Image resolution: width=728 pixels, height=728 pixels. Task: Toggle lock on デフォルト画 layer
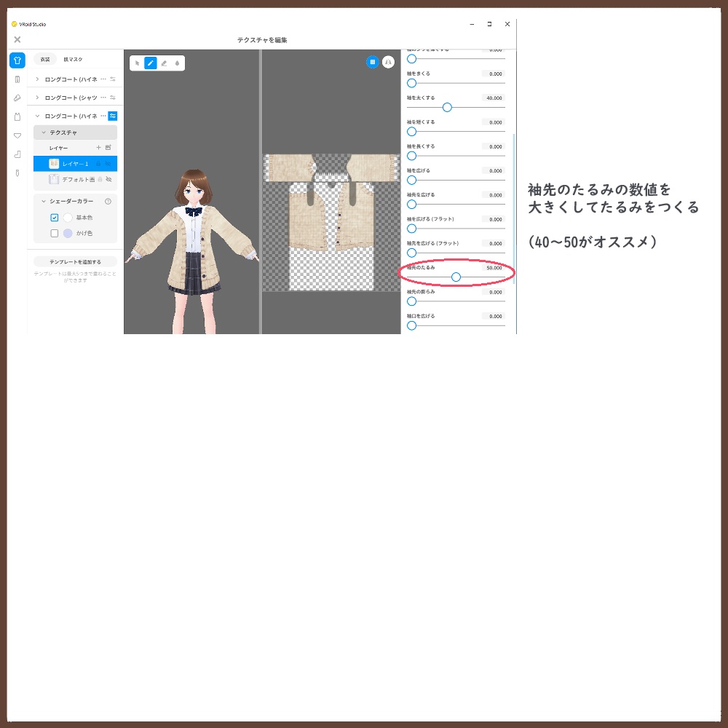pyautogui.click(x=100, y=179)
